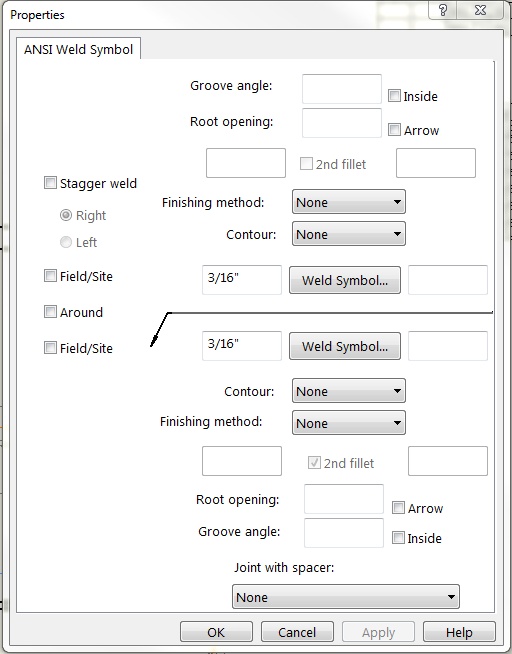Screen dimensions: 512x654
Task: Click the Apply button
Action: (x=378, y=632)
